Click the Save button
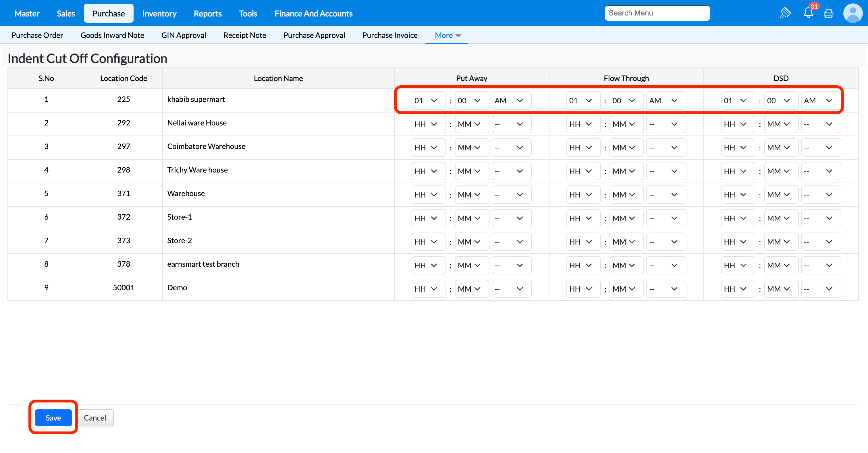Viewport: 868px width, 453px height. [x=53, y=417]
